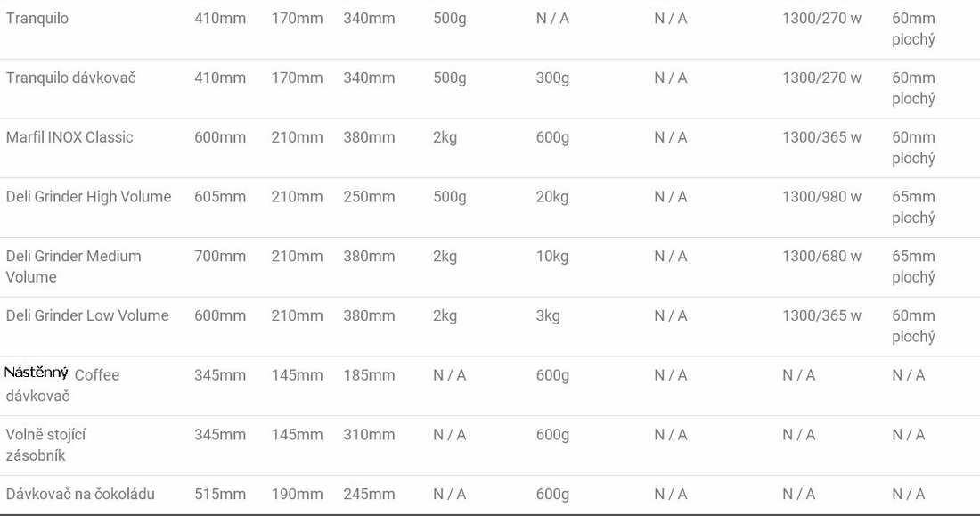This screenshot has width=980, height=516.
Task: Click the 300g value for Tranquilo dávkovač
Action: point(552,78)
